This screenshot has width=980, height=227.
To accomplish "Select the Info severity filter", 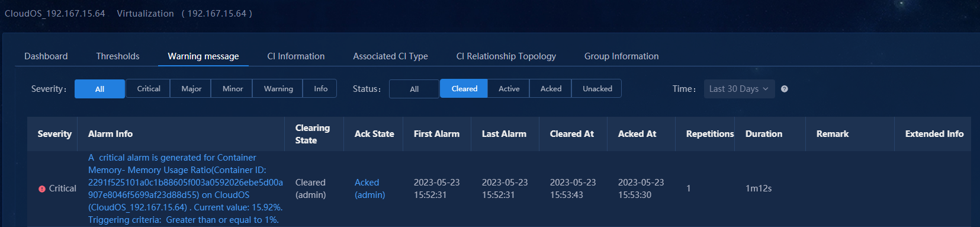I will click(320, 88).
